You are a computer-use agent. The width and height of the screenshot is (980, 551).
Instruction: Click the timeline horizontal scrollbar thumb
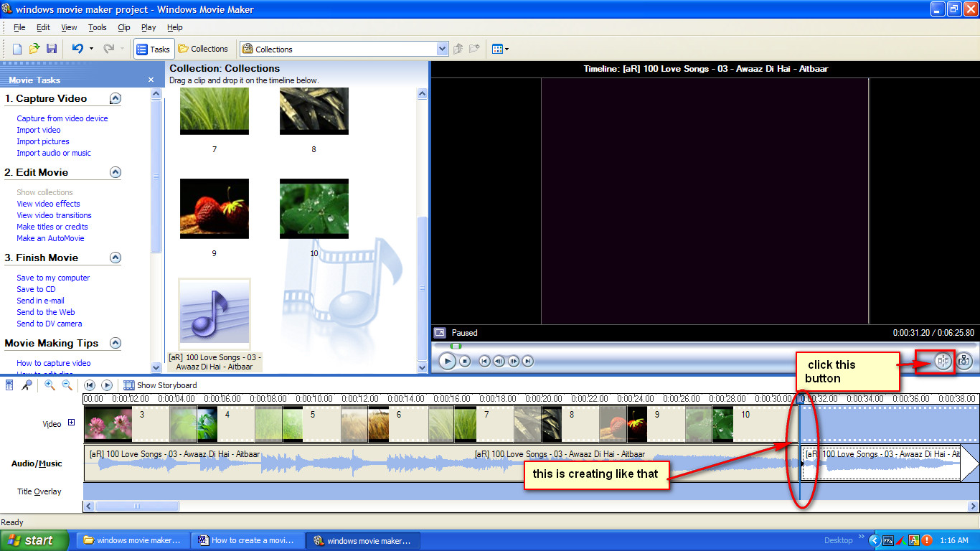click(x=137, y=507)
